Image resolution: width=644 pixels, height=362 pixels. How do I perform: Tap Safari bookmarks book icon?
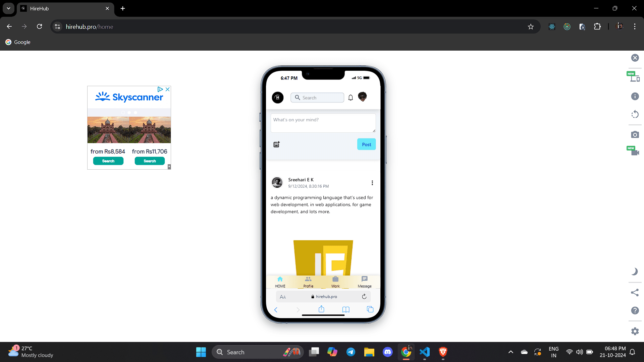point(346,309)
